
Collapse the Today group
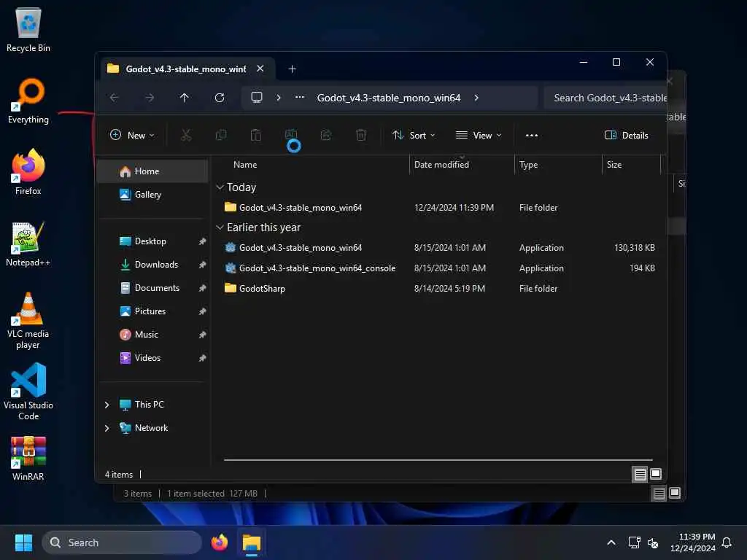coord(220,187)
